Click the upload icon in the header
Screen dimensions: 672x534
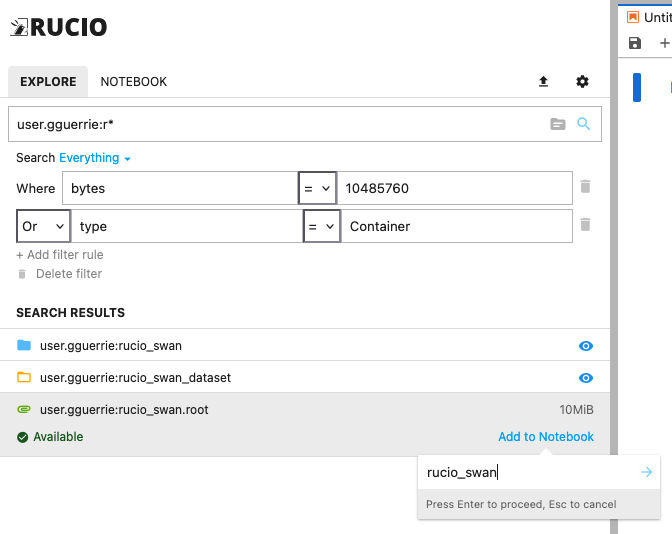[544, 82]
